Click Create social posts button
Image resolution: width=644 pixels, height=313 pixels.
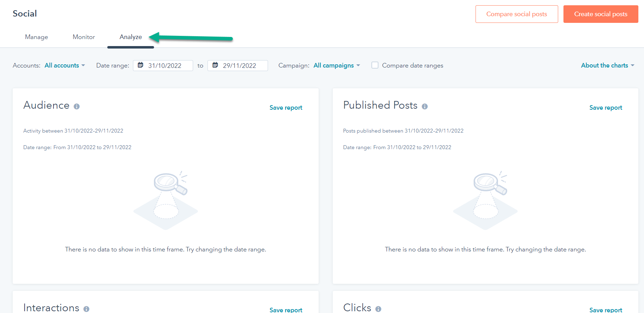coord(601,14)
